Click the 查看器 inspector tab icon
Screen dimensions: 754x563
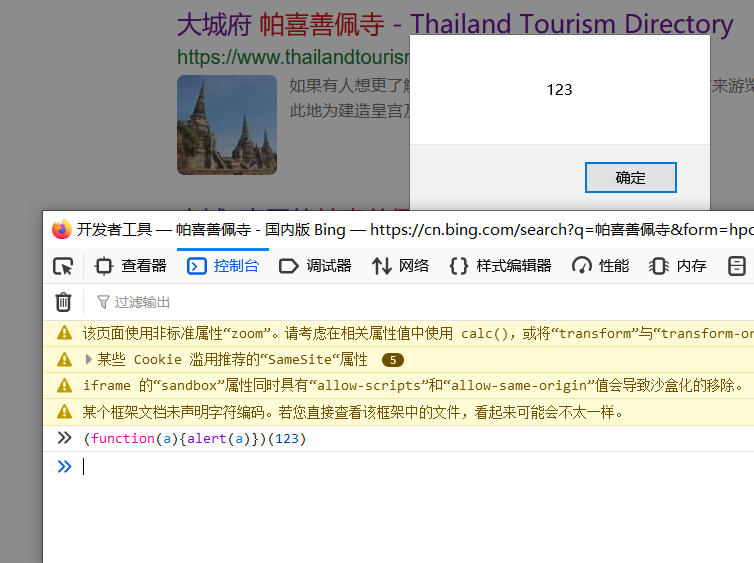(103, 266)
